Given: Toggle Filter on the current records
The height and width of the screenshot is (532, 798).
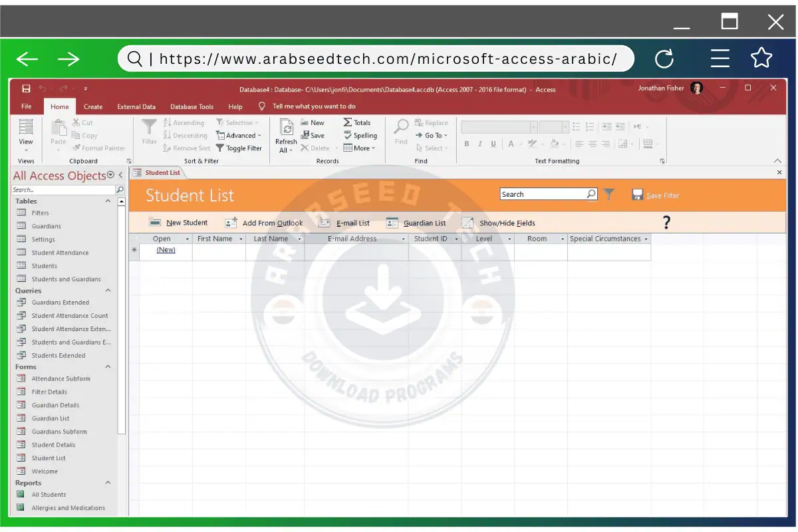Looking at the screenshot, I should pyautogui.click(x=239, y=148).
